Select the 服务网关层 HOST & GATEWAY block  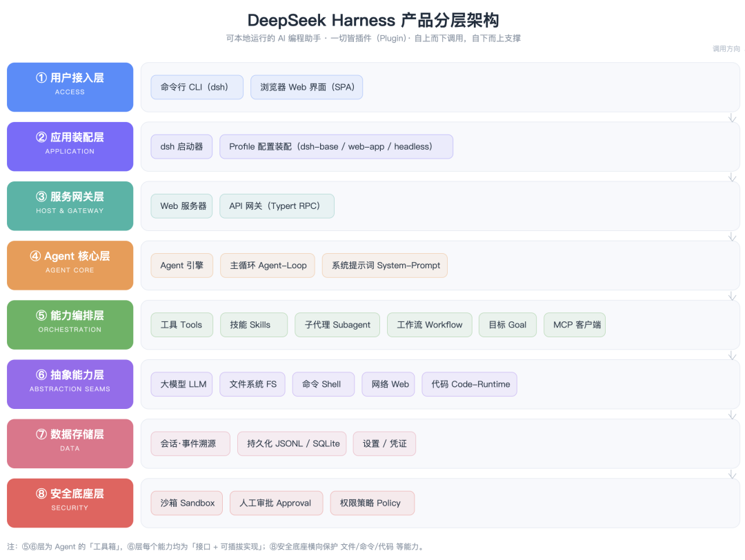70,206
